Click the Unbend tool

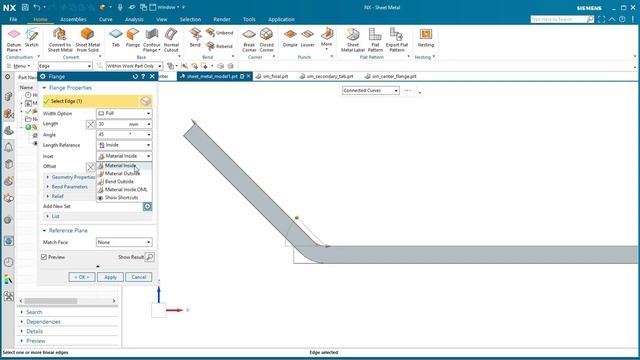220,33
